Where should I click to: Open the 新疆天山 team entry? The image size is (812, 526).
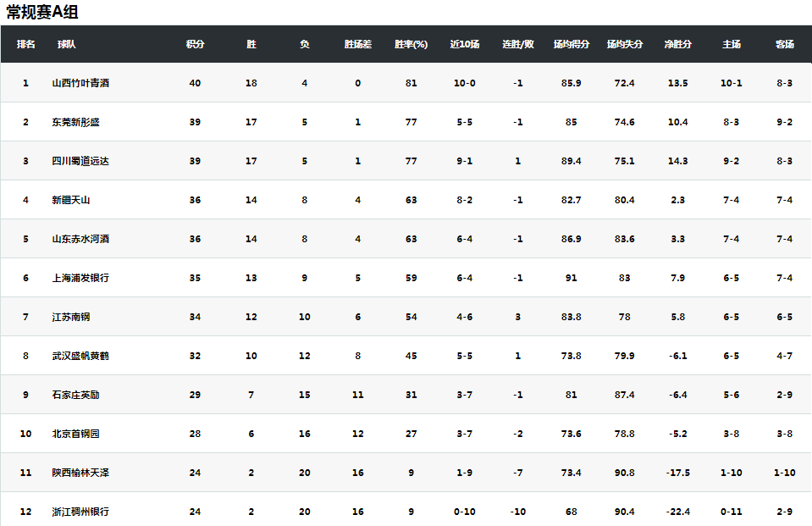click(70, 200)
